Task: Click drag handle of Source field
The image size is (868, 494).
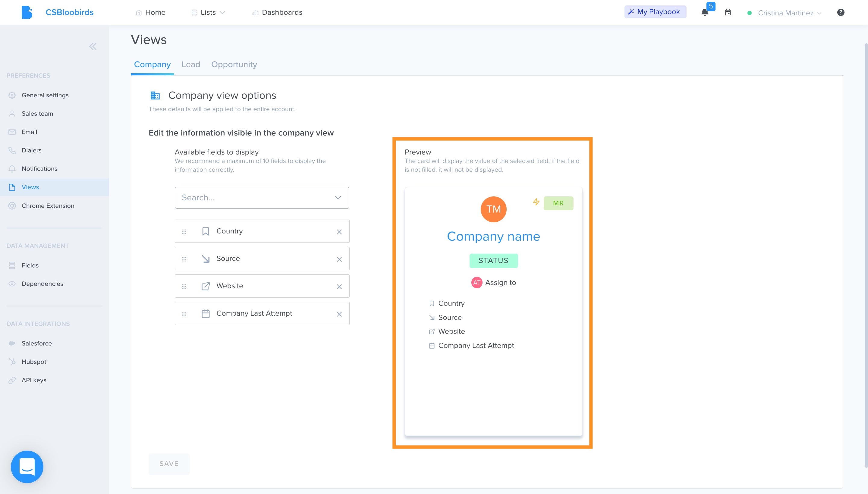Action: pos(184,259)
